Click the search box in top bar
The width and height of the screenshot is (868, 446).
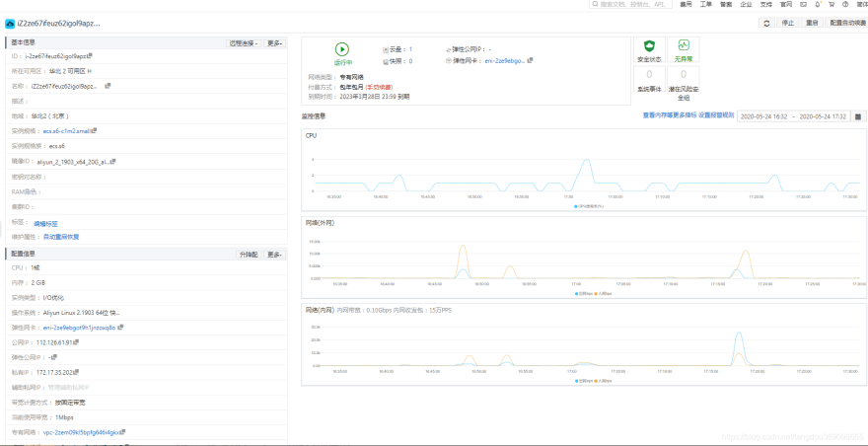coord(631,4)
